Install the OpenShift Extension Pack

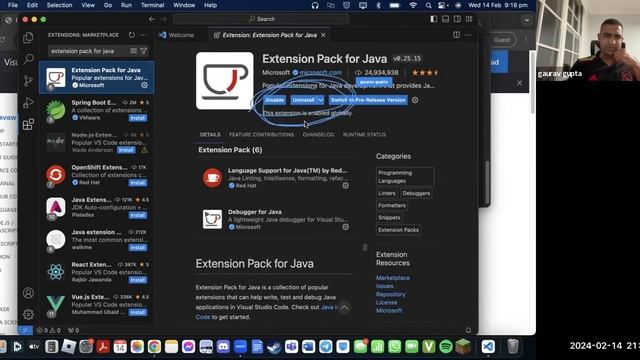[138, 182]
